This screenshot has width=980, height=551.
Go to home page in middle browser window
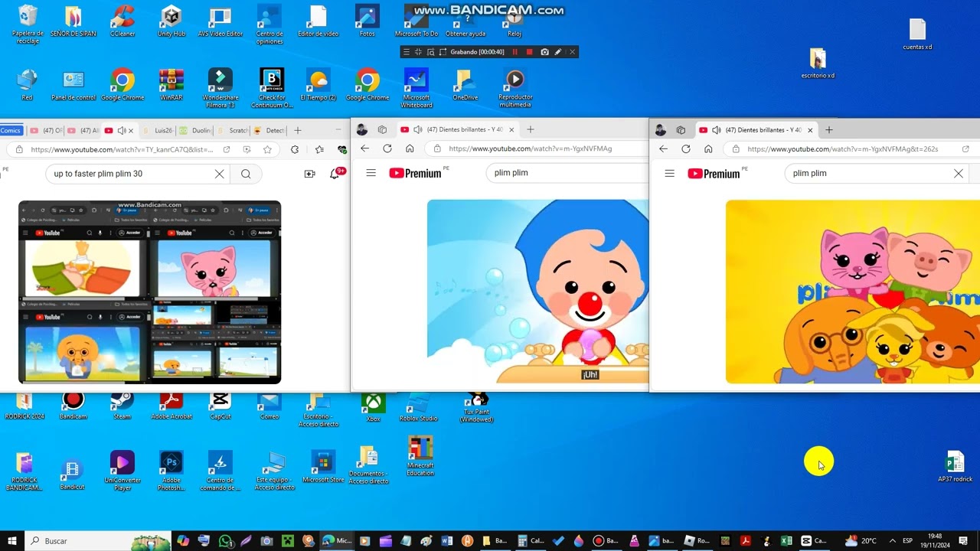coord(410,148)
